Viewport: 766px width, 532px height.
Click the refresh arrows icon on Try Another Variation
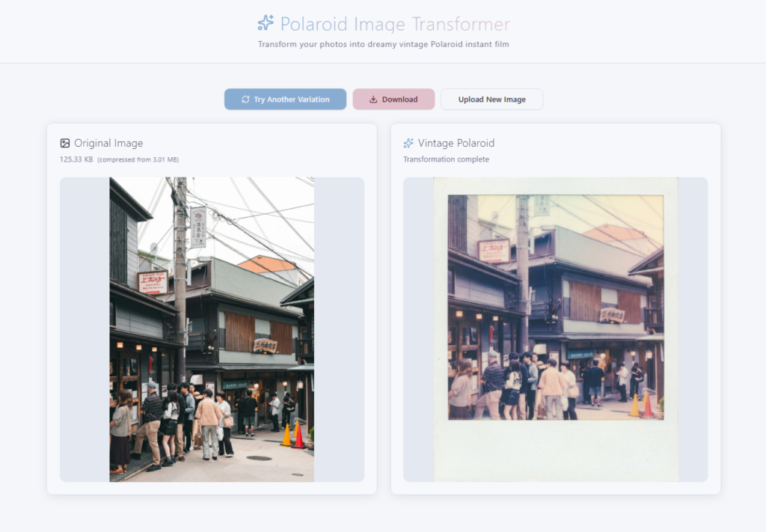(245, 100)
